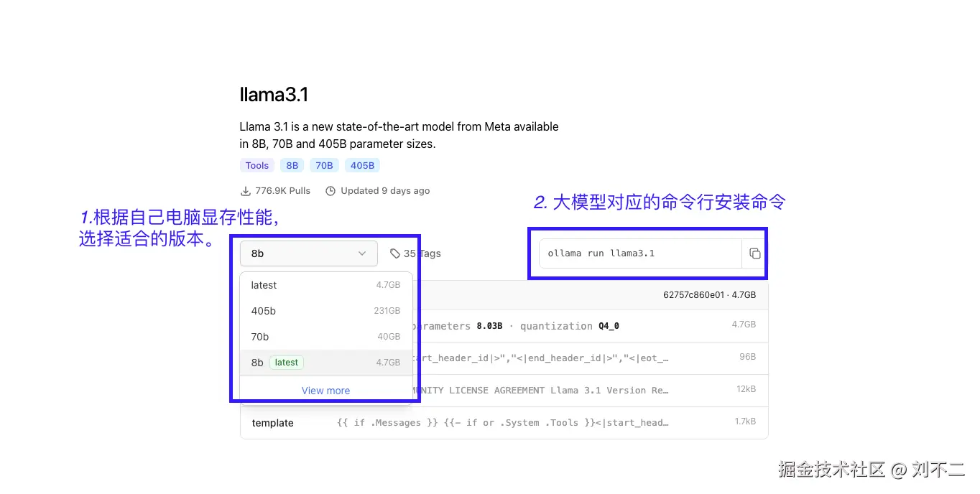
Task: Open the 8b version dropdown
Action: click(309, 253)
